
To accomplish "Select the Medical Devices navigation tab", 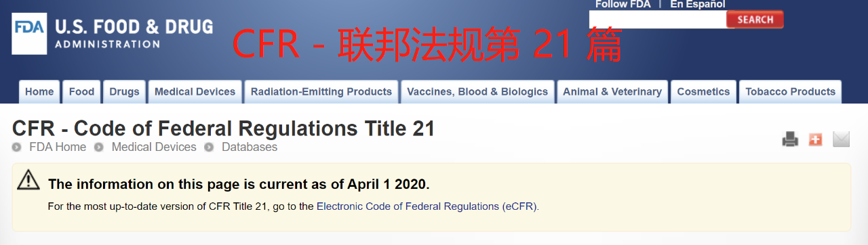I will [x=195, y=92].
